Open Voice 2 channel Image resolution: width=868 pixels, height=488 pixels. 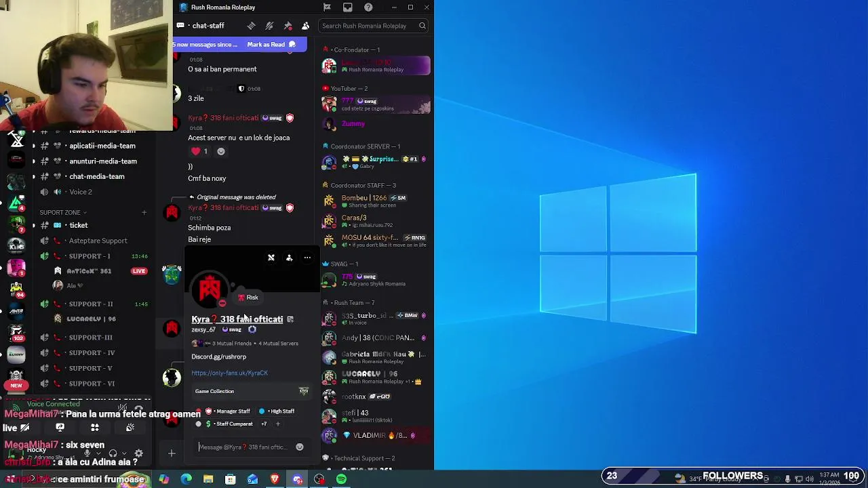[94, 192]
